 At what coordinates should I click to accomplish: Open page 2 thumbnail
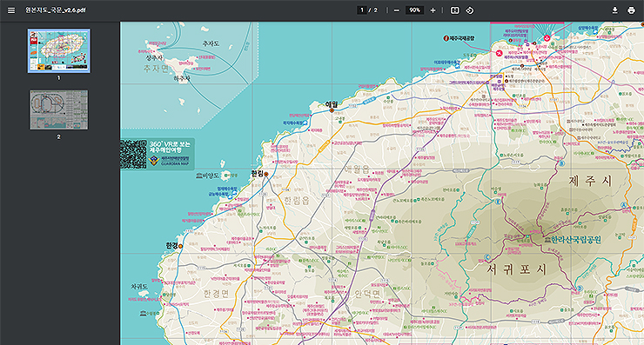coord(58,110)
